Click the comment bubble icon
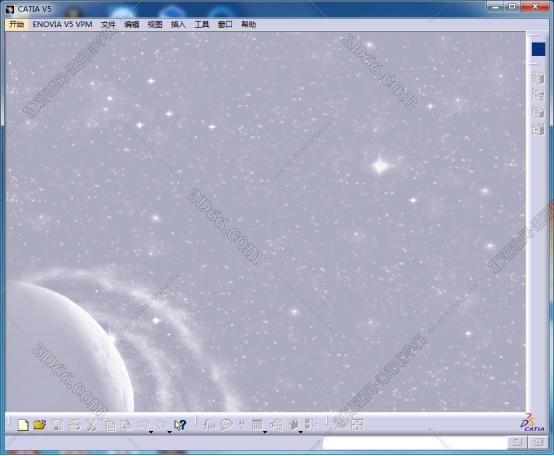554x456 pixels. click(x=226, y=425)
